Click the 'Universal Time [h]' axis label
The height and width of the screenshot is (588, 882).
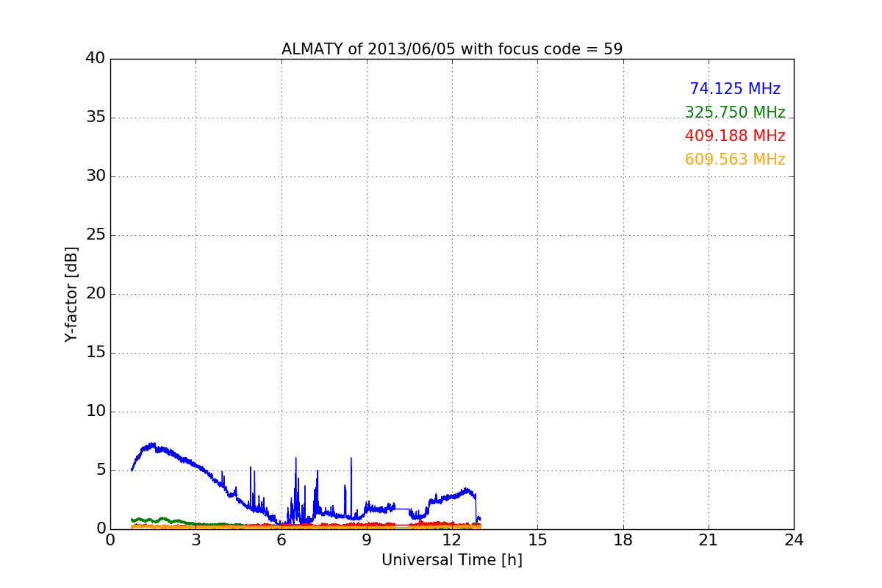[452, 560]
